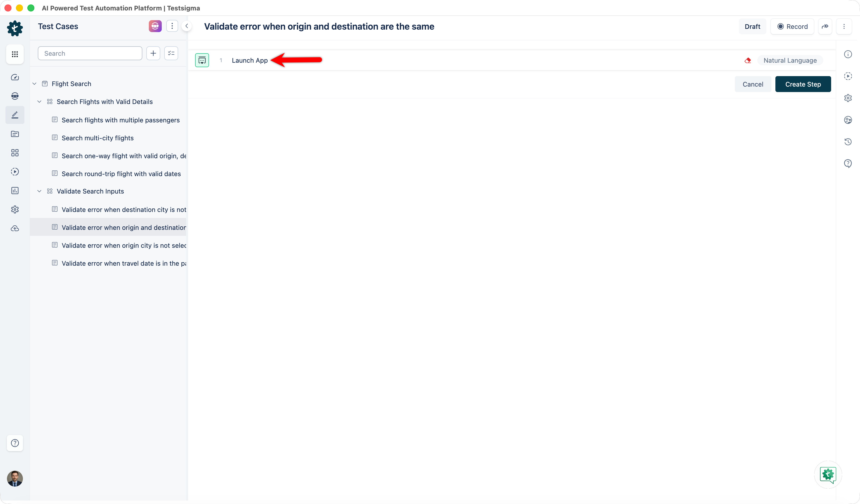Open the run results play icon in sidebar
The height and width of the screenshot is (504, 860).
(15, 172)
